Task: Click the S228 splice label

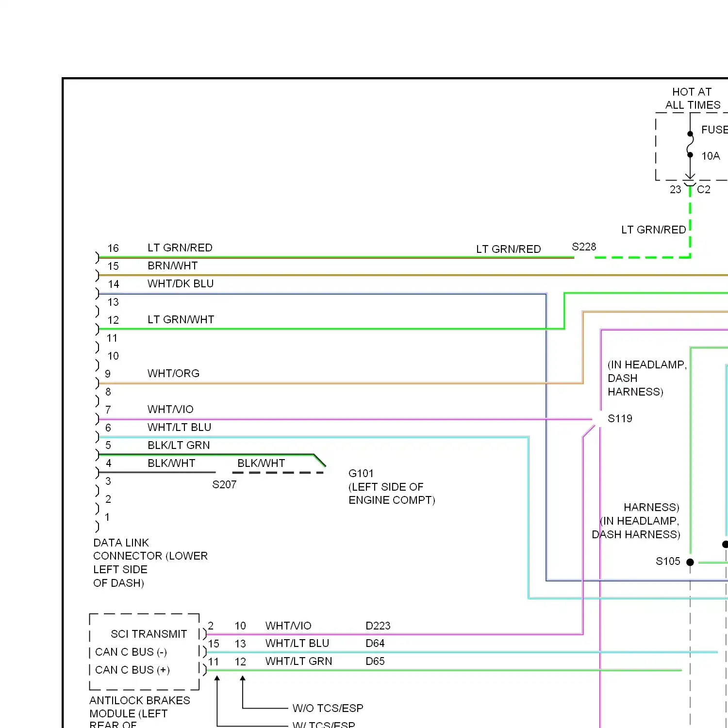Action: [584, 247]
